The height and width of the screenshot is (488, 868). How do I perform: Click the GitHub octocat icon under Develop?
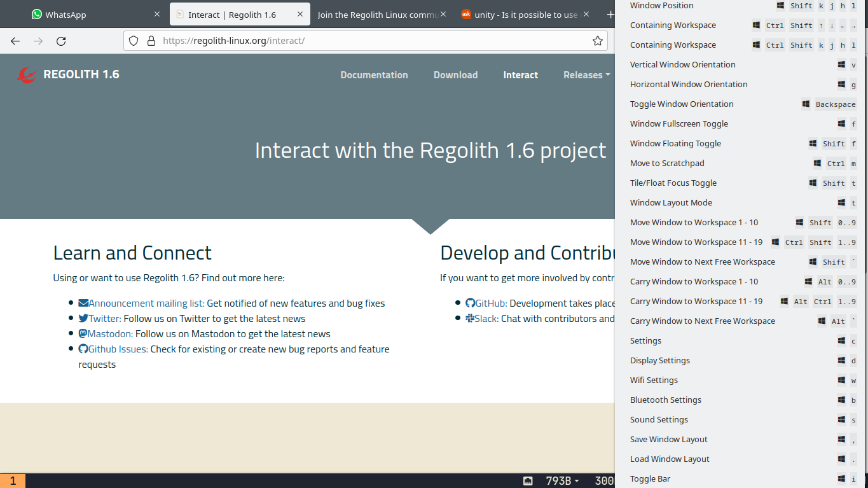pos(471,303)
